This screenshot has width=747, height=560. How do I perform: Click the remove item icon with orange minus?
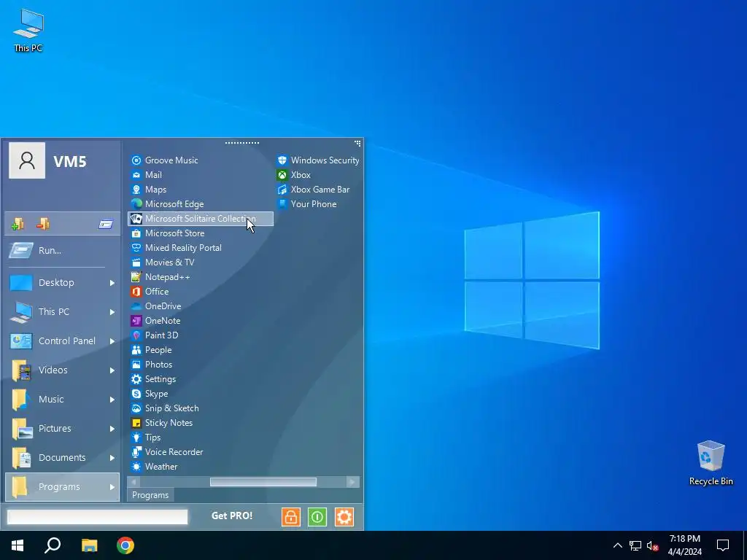pyautogui.click(x=43, y=224)
